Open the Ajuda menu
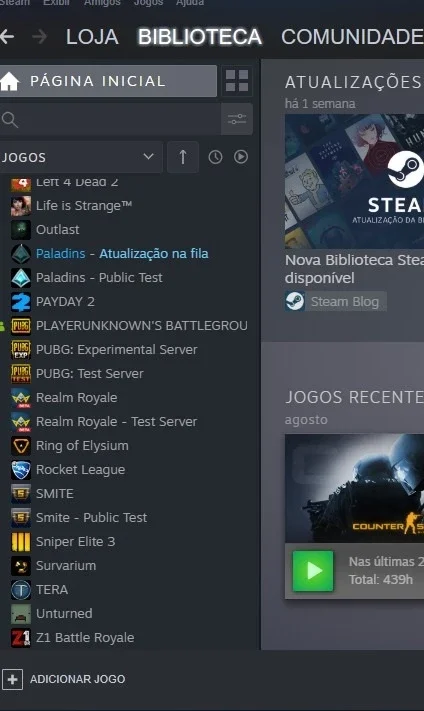 pos(190,3)
